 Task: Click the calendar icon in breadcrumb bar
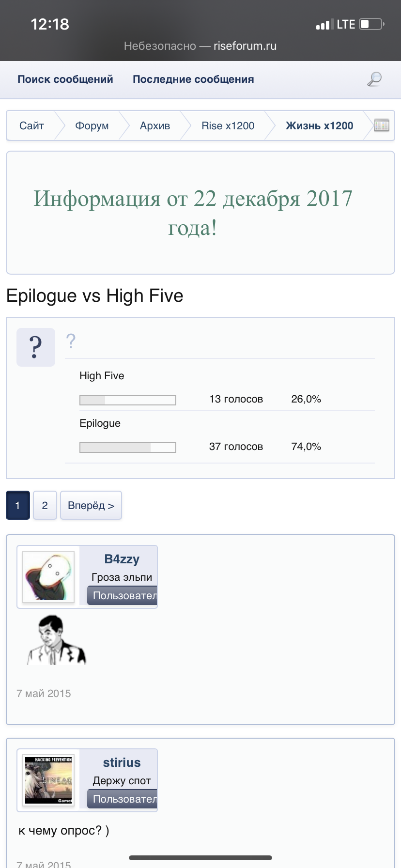[x=382, y=125]
